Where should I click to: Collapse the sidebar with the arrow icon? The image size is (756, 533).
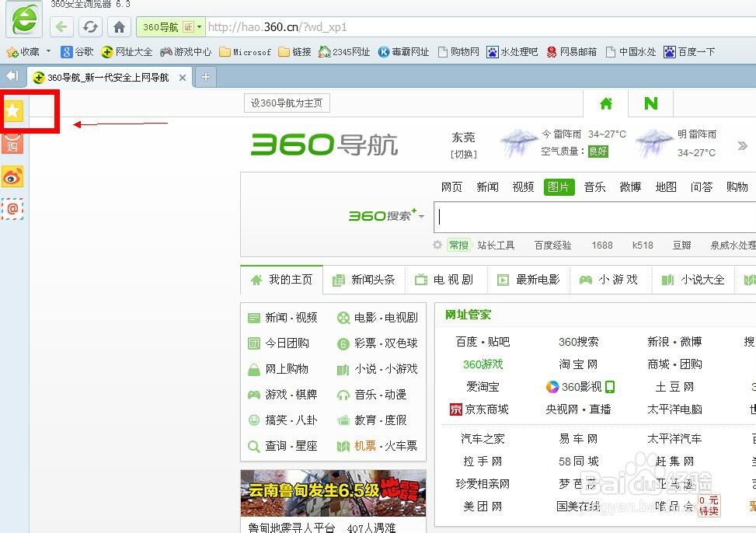pyautogui.click(x=12, y=75)
